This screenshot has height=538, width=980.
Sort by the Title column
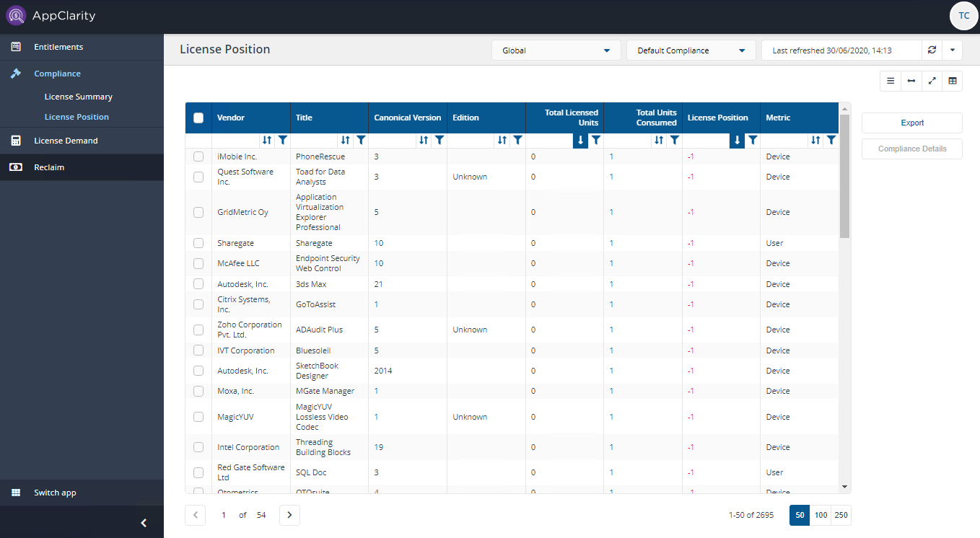point(345,141)
